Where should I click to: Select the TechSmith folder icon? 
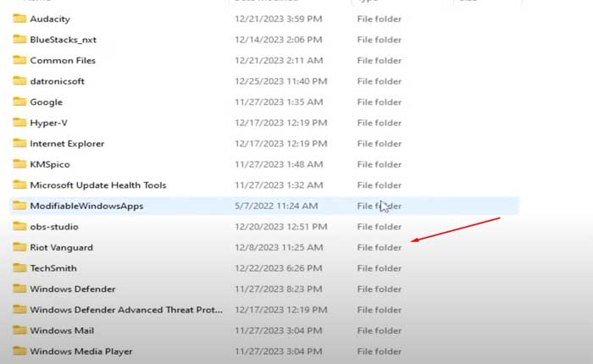coord(19,267)
